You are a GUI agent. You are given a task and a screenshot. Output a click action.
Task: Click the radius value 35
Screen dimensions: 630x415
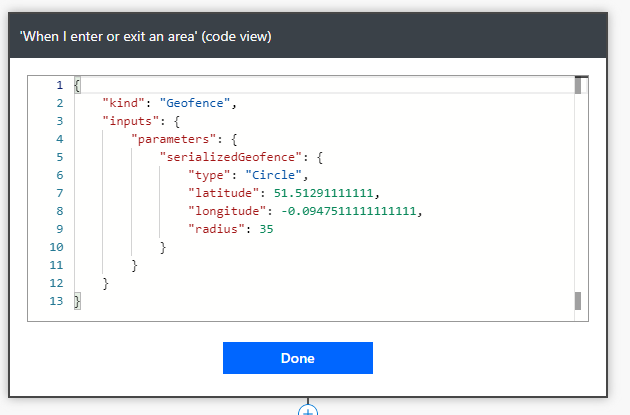(x=266, y=229)
